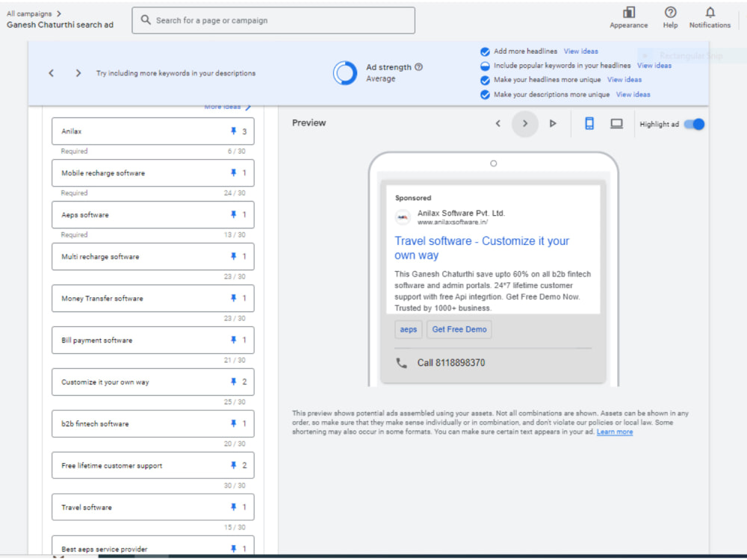Click the phone icon in ad preview

pyautogui.click(x=402, y=364)
